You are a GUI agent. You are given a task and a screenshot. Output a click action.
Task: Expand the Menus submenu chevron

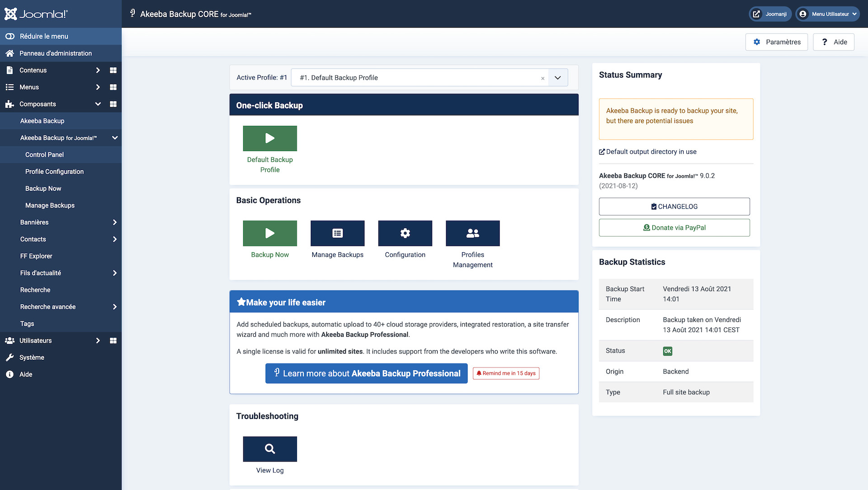pos(98,87)
